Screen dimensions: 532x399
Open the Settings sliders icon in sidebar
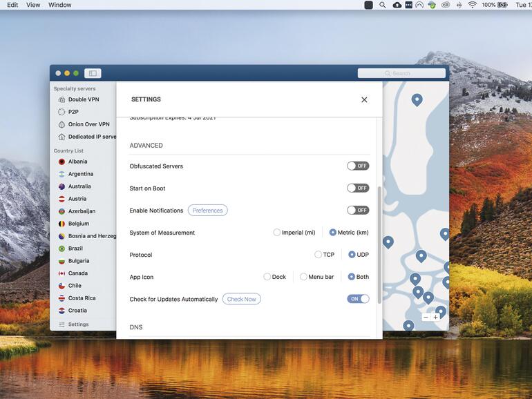coord(61,324)
